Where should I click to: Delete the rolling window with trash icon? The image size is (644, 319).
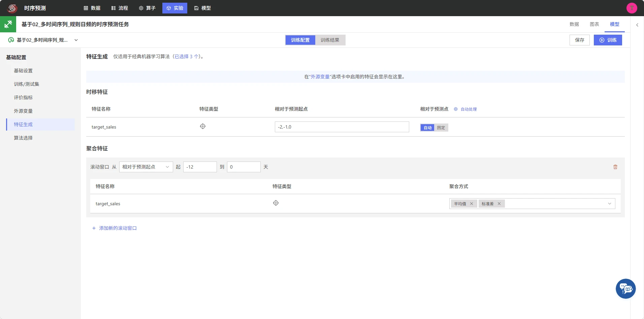pos(615,167)
